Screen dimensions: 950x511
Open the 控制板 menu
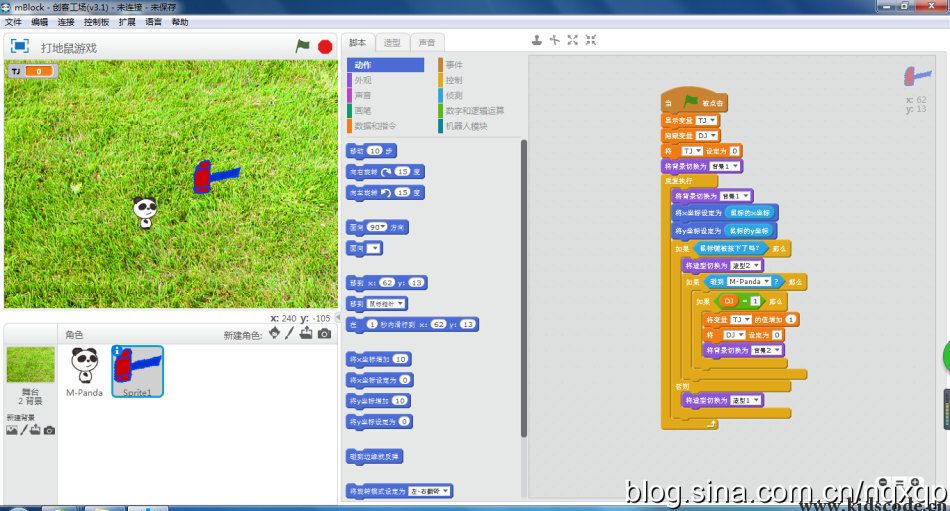tap(96, 22)
